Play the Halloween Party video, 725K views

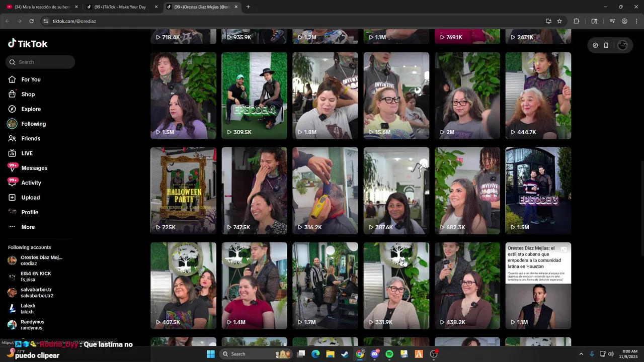click(184, 191)
